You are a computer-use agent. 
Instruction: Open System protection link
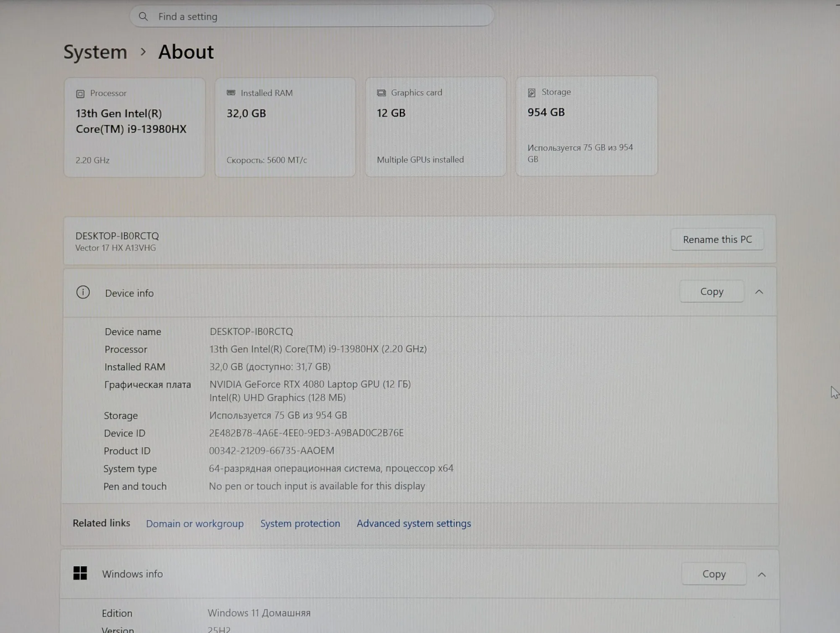point(300,523)
